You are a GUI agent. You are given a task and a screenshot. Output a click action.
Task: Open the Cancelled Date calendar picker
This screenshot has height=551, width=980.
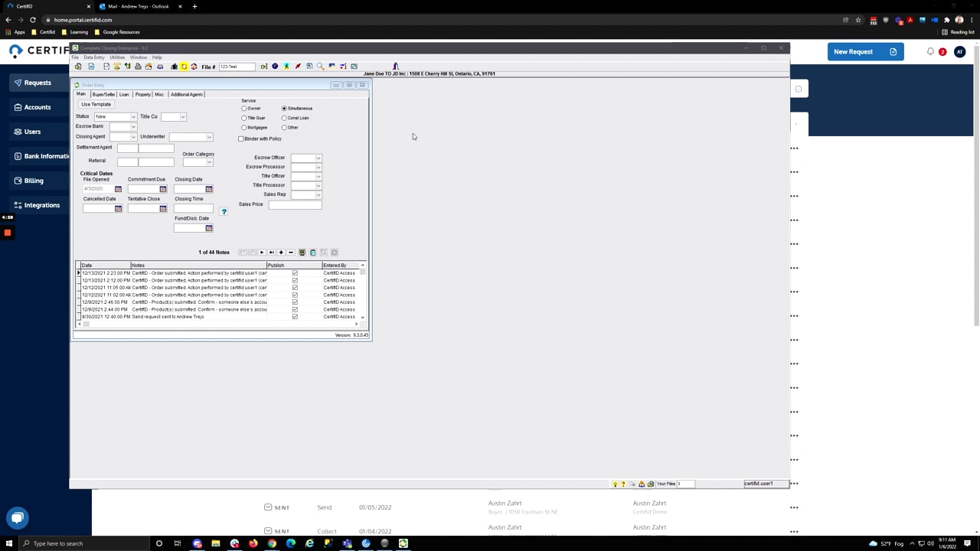click(x=118, y=209)
